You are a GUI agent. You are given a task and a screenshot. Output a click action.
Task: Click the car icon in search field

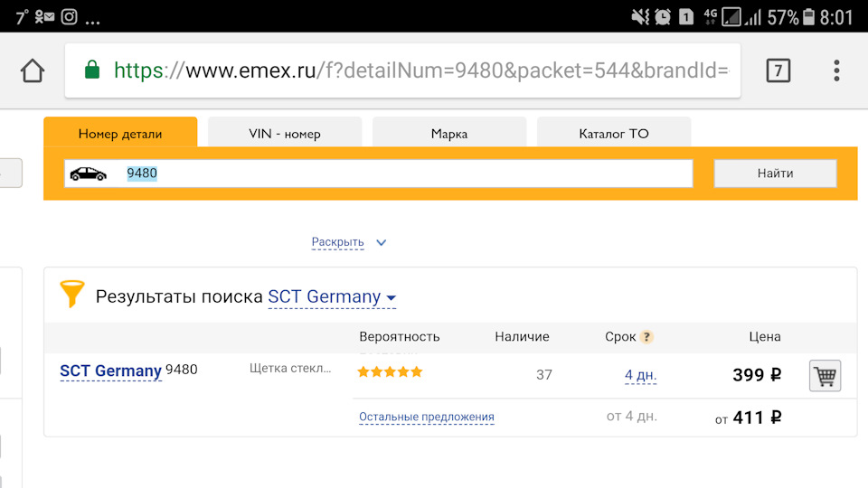88,174
